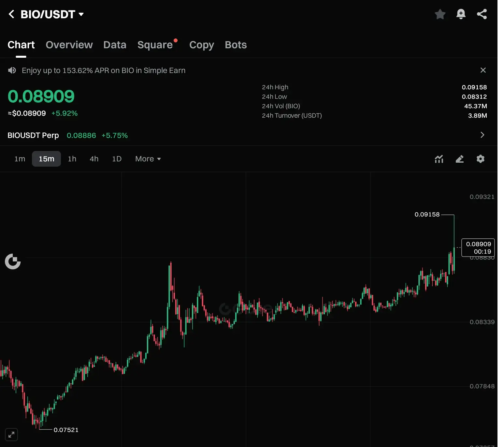Click the current price tag with countdown
This screenshot has height=447, width=504.
coord(478,247)
